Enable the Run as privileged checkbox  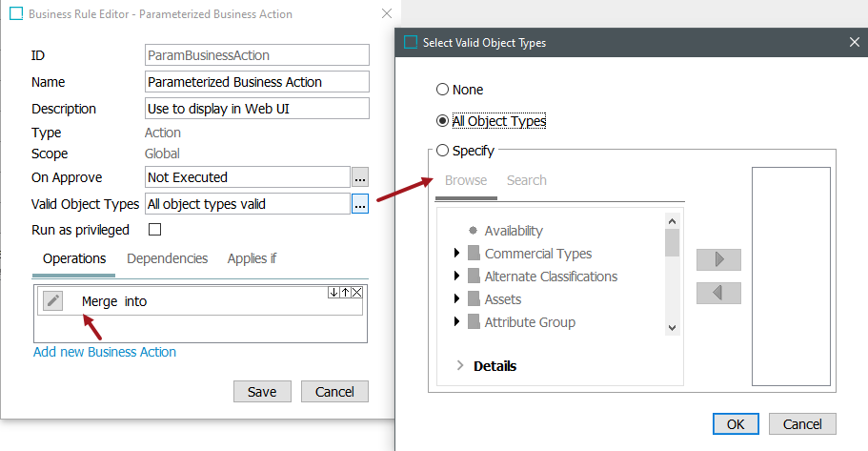[155, 230]
